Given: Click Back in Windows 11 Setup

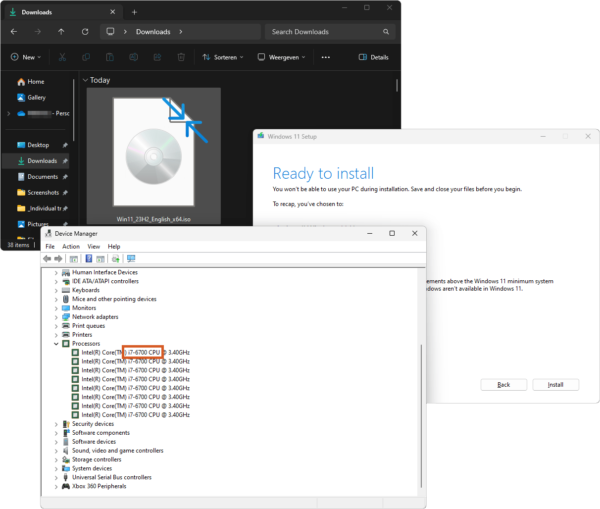Looking at the screenshot, I should tap(504, 385).
